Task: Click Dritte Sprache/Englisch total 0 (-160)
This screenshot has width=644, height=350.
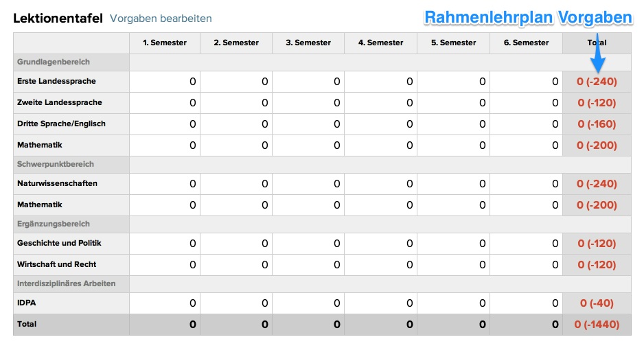Action: (x=597, y=124)
